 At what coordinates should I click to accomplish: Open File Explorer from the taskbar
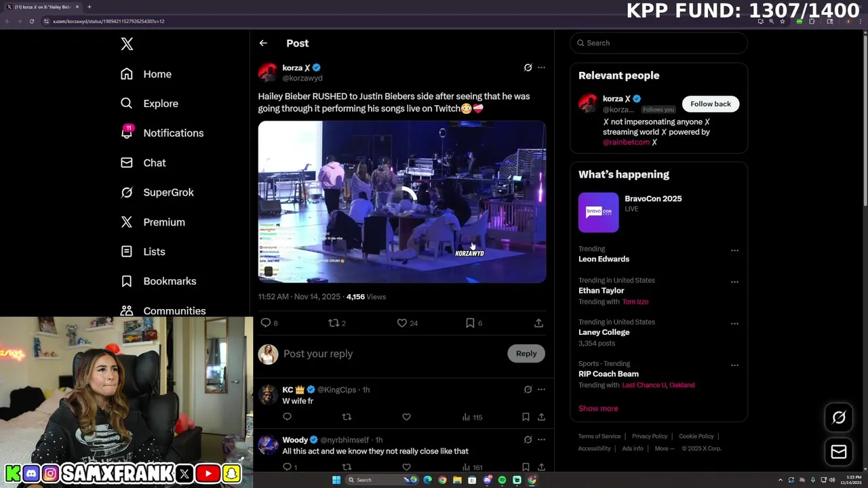pos(457,480)
